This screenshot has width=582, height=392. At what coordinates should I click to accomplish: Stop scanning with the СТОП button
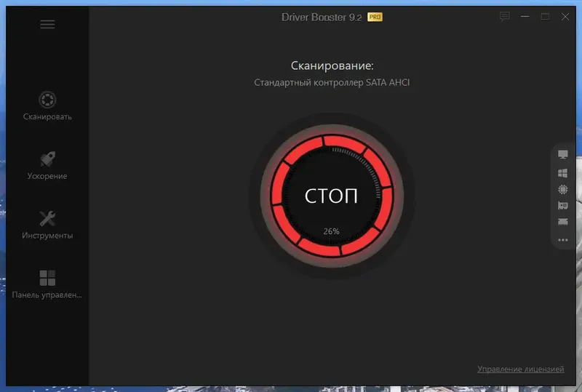pyautogui.click(x=331, y=196)
